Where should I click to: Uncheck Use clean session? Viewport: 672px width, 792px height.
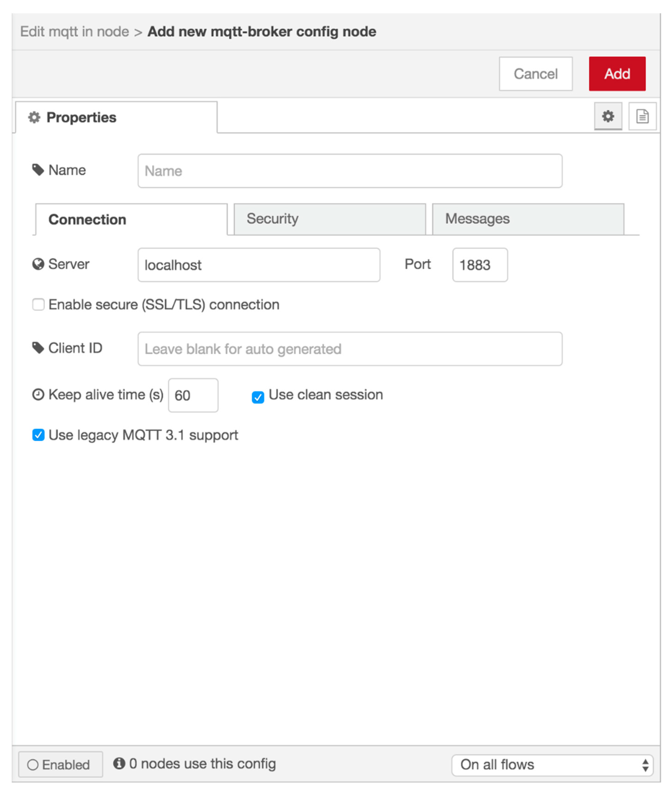click(258, 397)
